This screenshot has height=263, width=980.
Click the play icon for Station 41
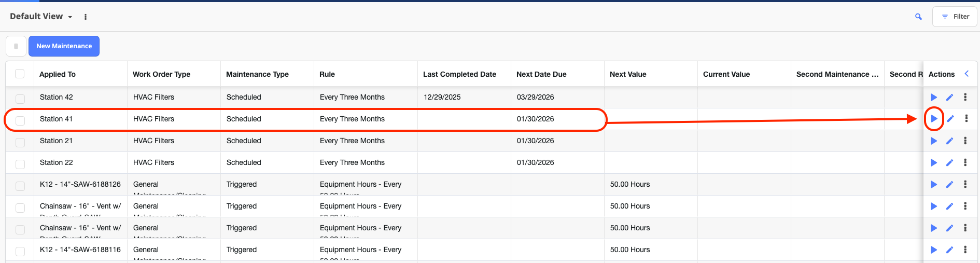coord(934,119)
